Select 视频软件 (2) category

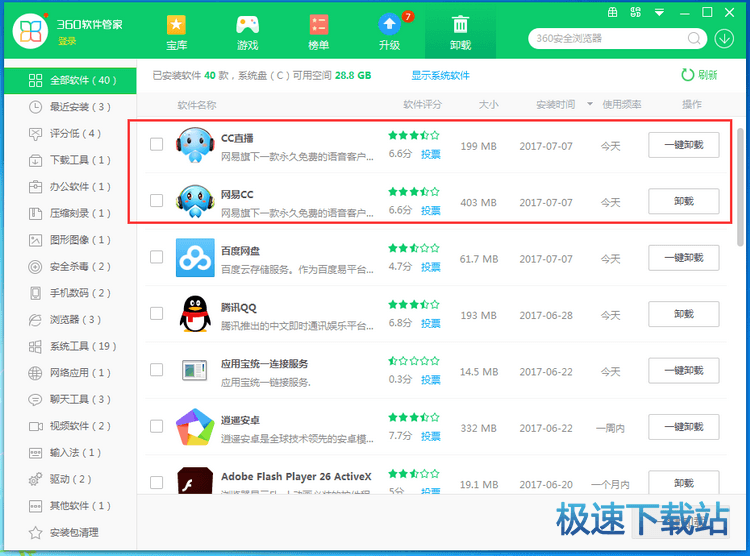[x=70, y=426]
